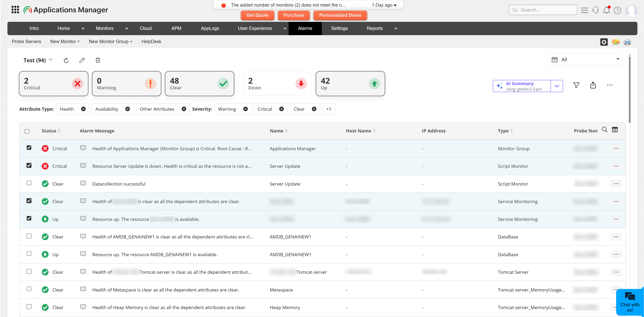Open row actions for Applications Manager alarm
Screen dimensions: 644x317
(616, 149)
